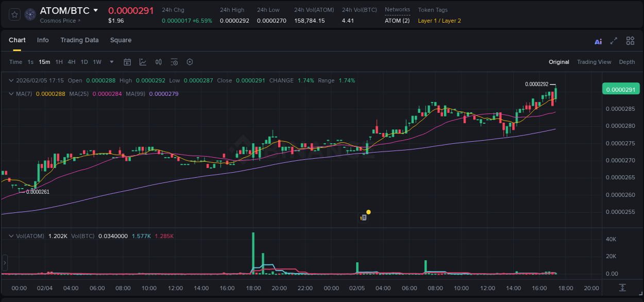Switch the display to Depth view
This screenshot has height=302, width=644.
point(627,62)
